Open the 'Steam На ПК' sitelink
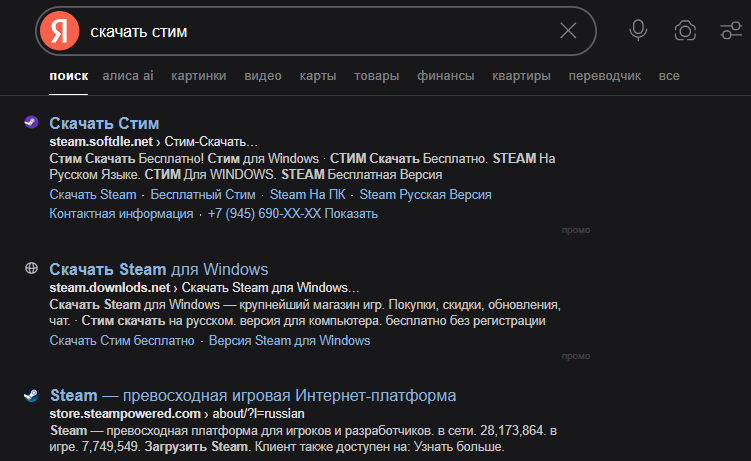This screenshot has width=751, height=461. [307, 194]
